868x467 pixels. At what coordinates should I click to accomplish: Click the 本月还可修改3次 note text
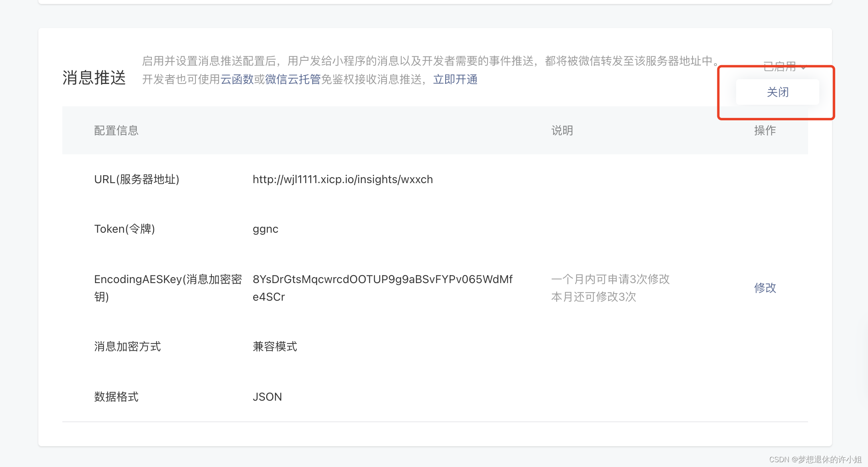click(593, 297)
